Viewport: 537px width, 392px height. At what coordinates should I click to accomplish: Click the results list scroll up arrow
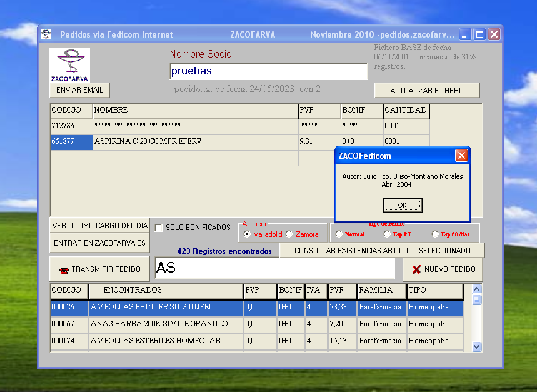tap(477, 289)
